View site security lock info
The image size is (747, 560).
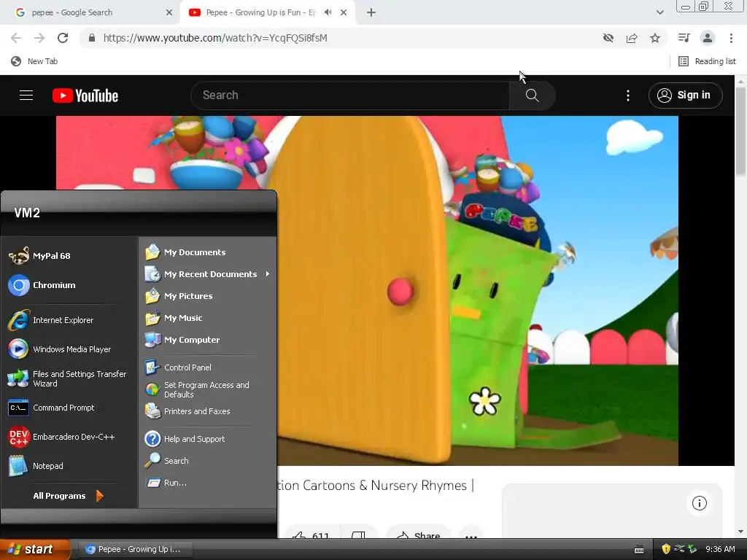point(92,38)
